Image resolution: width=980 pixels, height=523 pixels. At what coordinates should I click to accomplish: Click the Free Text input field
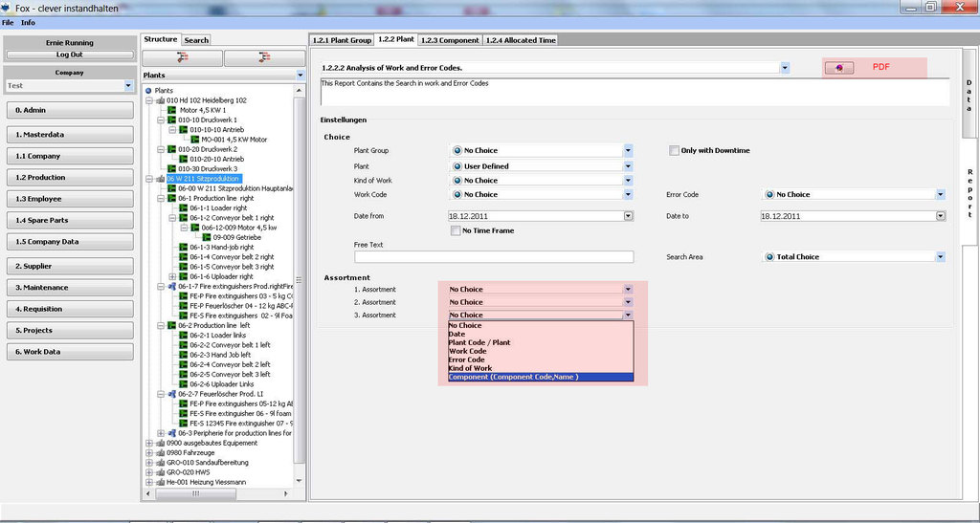494,257
